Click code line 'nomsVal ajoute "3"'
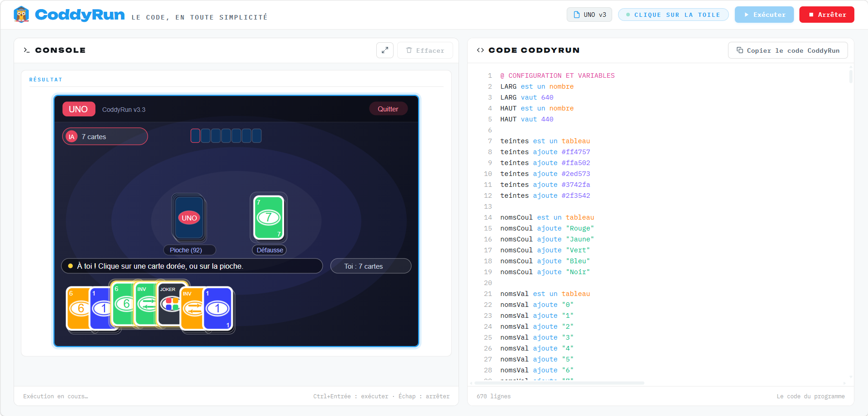The image size is (868, 416). click(x=537, y=337)
